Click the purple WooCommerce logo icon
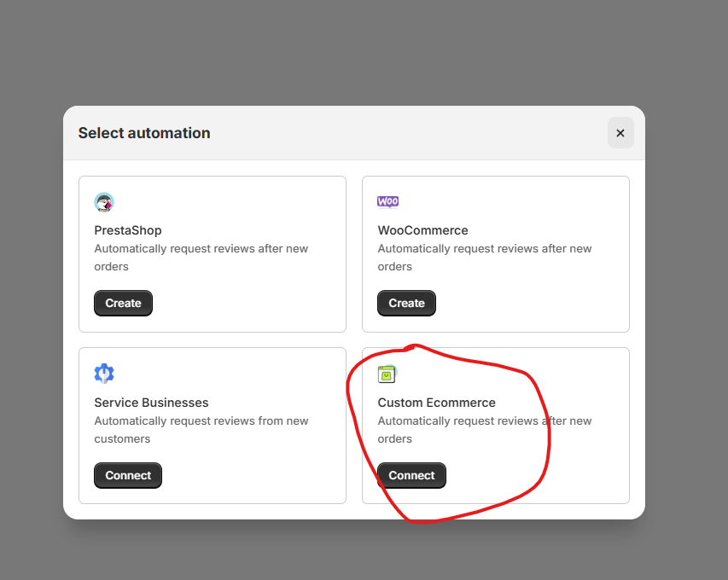 coord(387,202)
